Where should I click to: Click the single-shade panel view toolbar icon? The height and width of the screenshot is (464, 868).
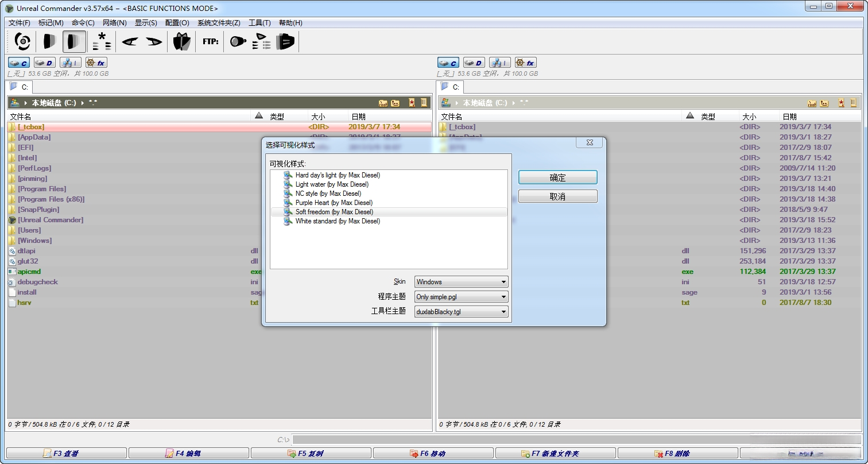pyautogui.click(x=49, y=41)
